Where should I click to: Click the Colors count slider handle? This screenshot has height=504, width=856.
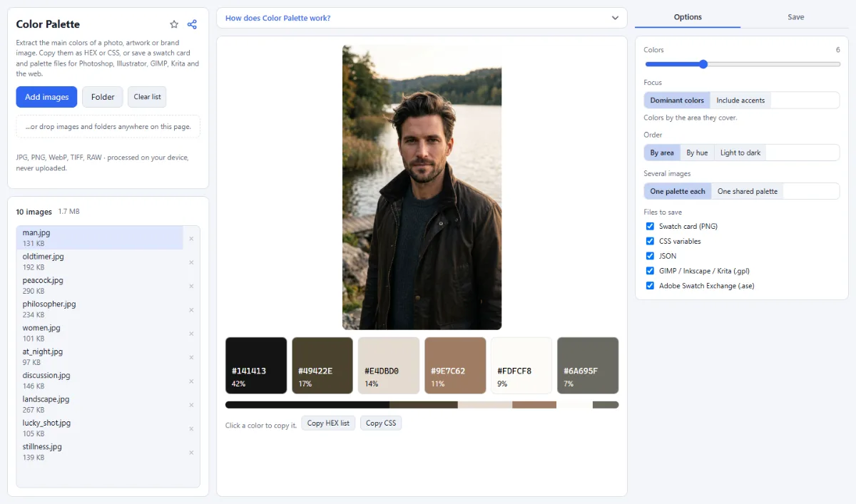pos(703,64)
